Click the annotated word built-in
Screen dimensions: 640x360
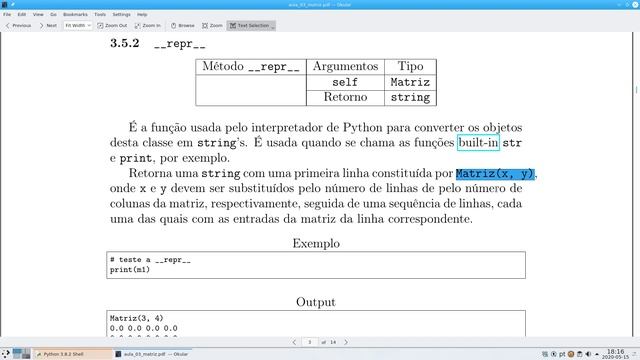pyautogui.click(x=478, y=142)
